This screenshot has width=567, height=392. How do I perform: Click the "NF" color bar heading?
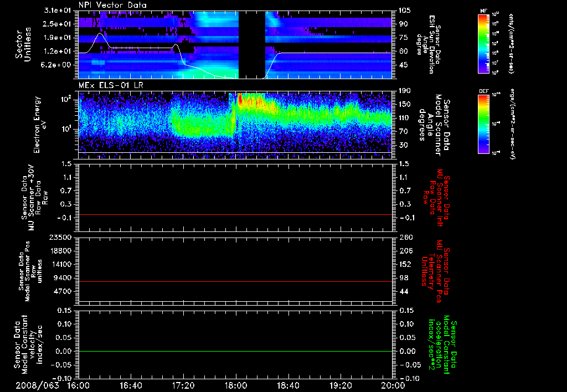point(484,11)
